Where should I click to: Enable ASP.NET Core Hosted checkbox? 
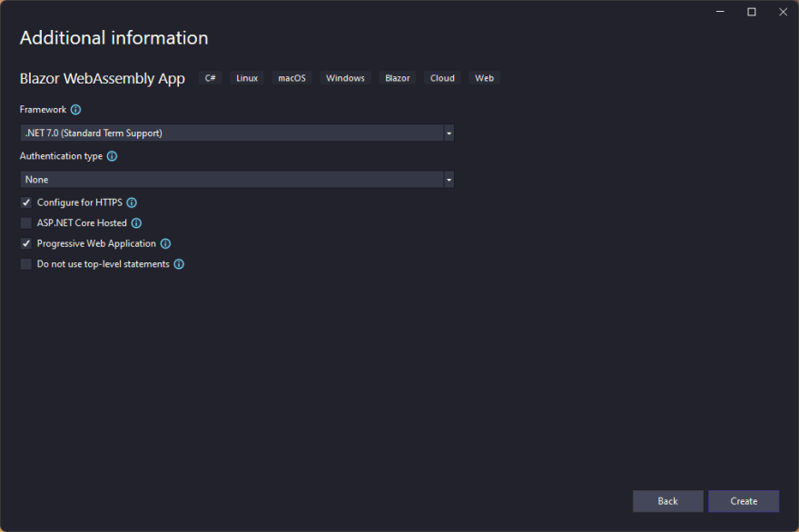pos(26,223)
